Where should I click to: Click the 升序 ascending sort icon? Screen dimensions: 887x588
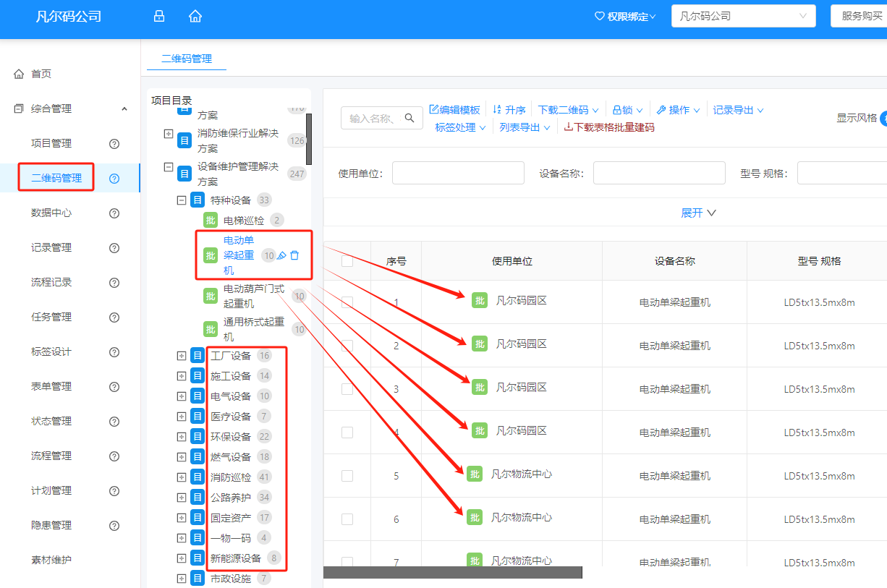pyautogui.click(x=497, y=108)
